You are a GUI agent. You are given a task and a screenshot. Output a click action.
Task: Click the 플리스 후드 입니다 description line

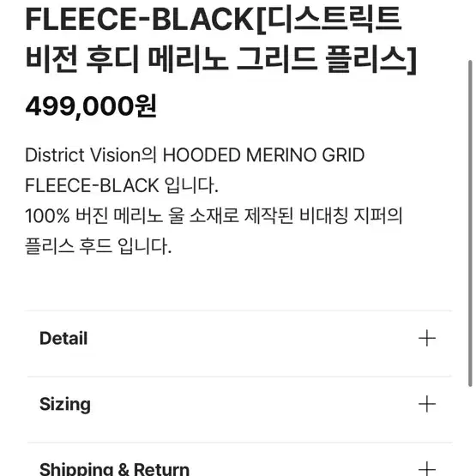(99, 246)
